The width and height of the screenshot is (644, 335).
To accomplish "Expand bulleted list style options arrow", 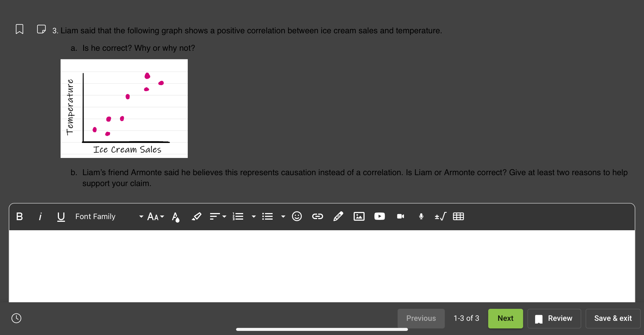I will click(x=283, y=217).
